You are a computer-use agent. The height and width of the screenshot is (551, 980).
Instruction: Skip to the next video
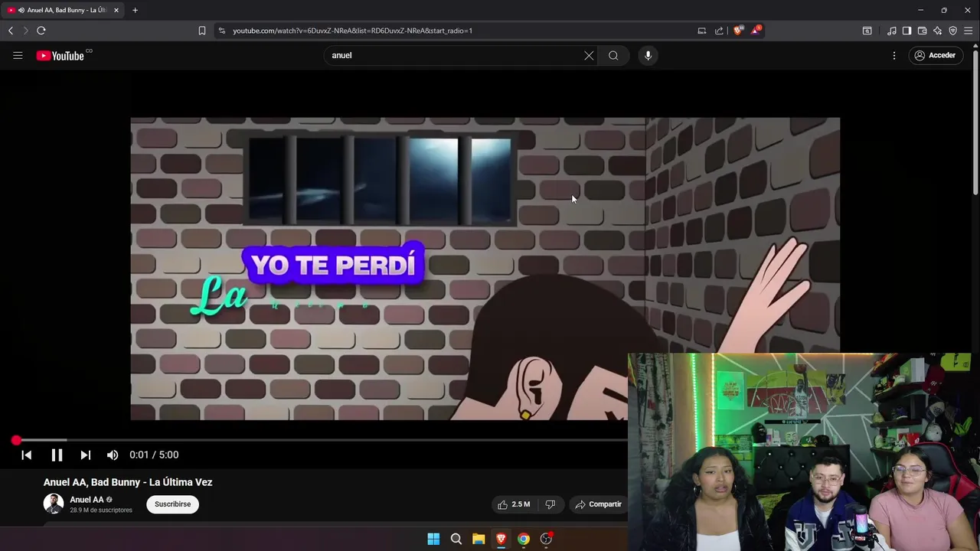pyautogui.click(x=85, y=455)
